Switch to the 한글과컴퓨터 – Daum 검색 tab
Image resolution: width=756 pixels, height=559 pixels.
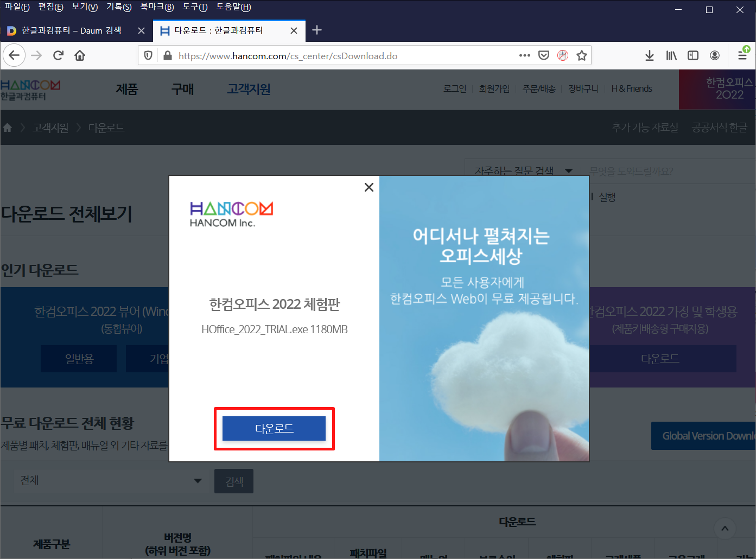(x=71, y=31)
